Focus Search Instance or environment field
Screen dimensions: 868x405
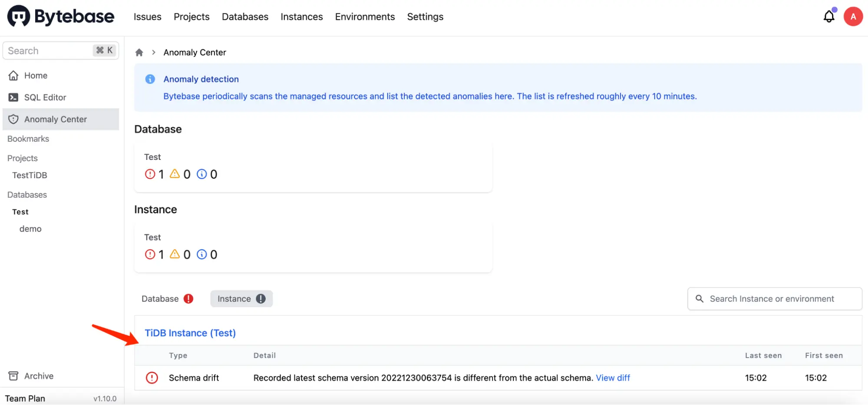click(775, 299)
